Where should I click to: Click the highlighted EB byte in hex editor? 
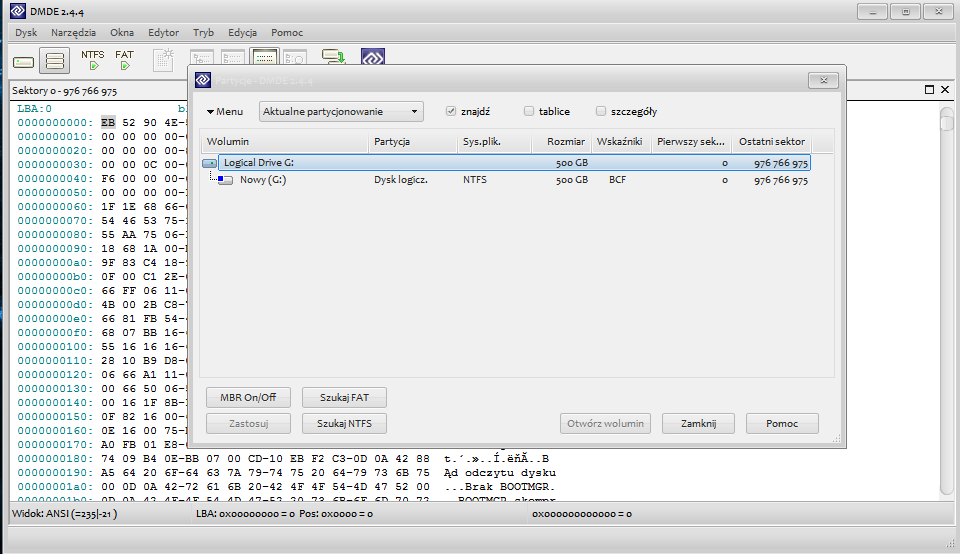pos(108,122)
